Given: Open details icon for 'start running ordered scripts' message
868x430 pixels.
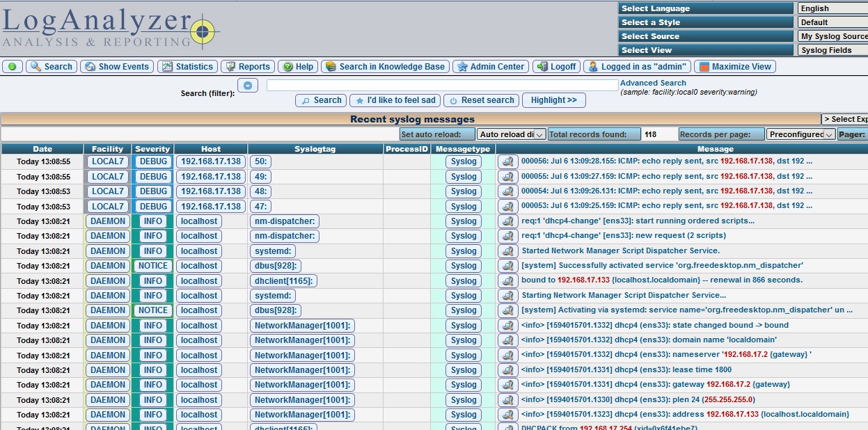Looking at the screenshot, I should click(x=508, y=221).
